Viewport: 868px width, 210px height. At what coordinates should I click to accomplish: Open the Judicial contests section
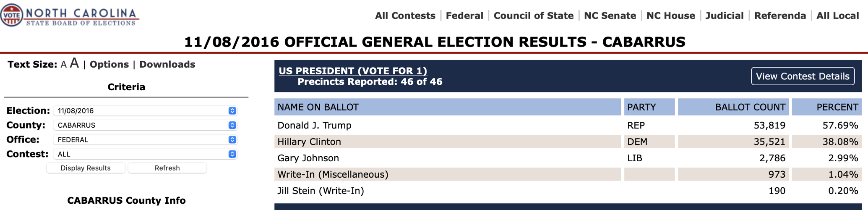(x=724, y=16)
